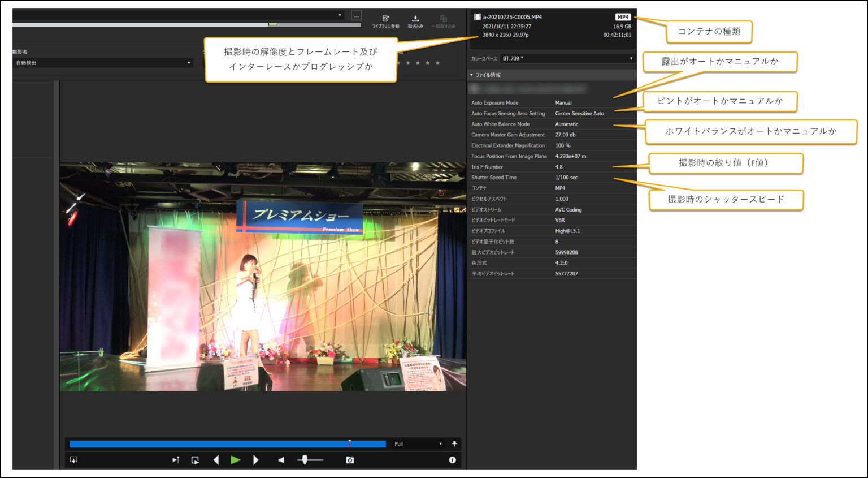Click the speaker volume icon
Screen dimensions: 868x478
click(281, 460)
